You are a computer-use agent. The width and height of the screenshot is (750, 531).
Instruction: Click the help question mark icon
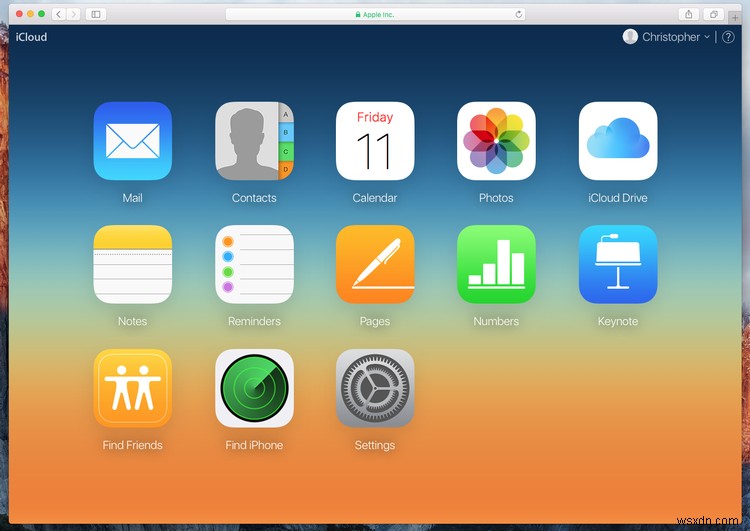pos(728,37)
